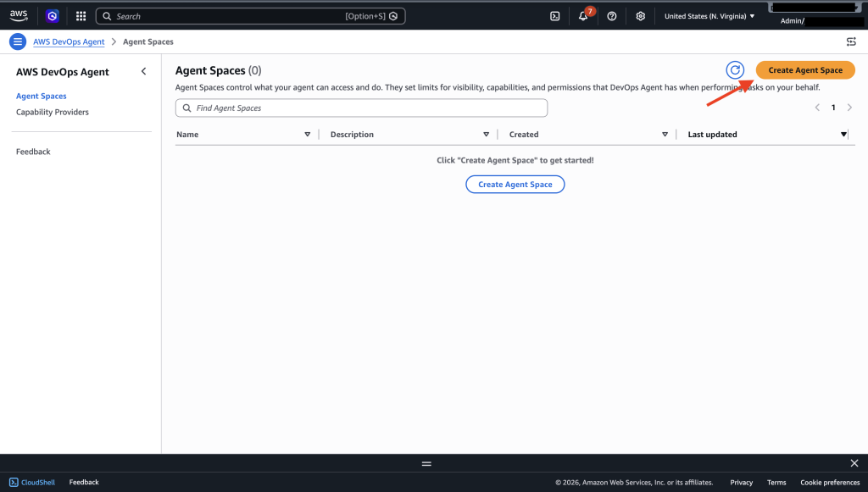Click the Name column header
This screenshot has height=492, width=868.
pyautogui.click(x=187, y=135)
